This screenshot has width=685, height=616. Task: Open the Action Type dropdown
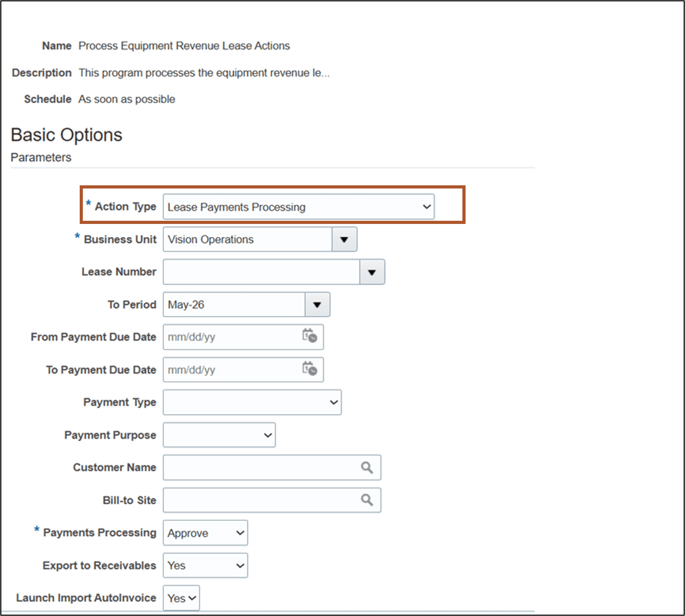[x=298, y=207]
